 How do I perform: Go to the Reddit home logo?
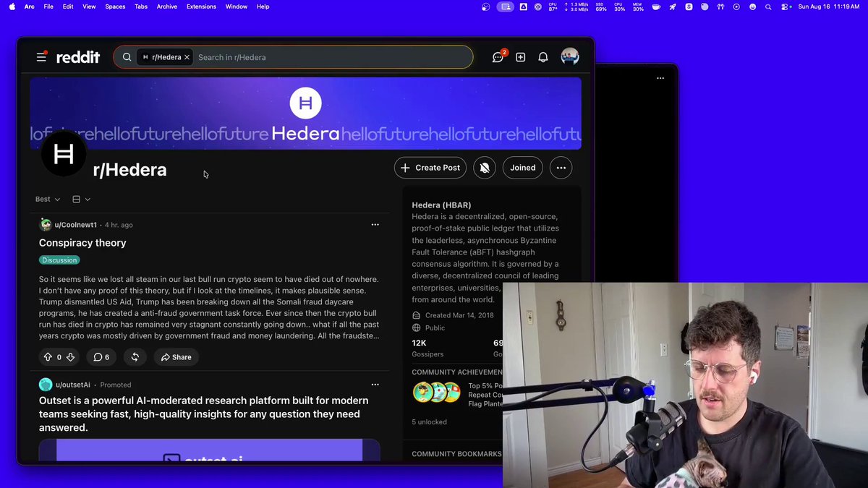(x=78, y=57)
